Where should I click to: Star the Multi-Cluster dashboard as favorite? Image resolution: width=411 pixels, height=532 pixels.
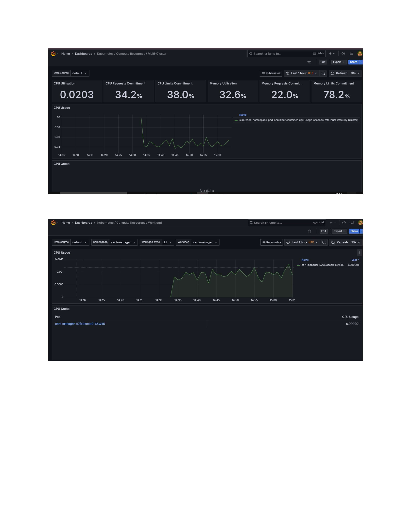[x=309, y=62]
